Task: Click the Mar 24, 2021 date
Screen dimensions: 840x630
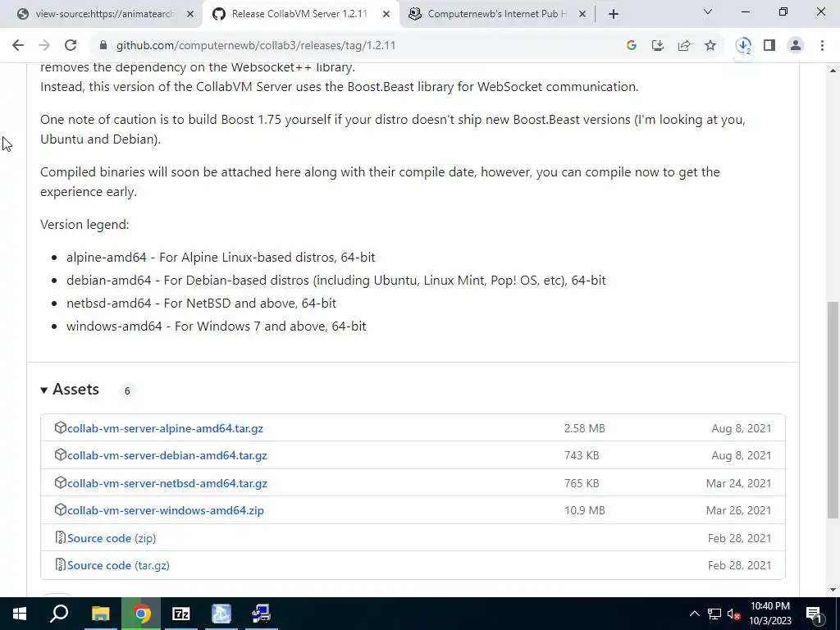Action: point(739,483)
